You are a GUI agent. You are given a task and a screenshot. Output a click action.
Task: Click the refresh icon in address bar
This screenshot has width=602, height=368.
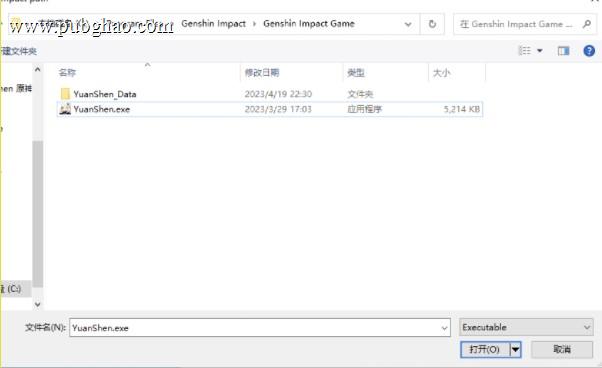tap(432, 24)
